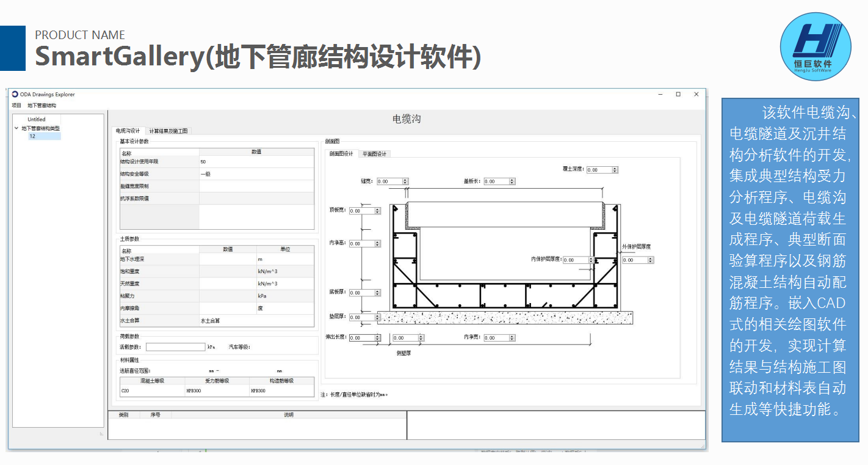The width and height of the screenshot is (868, 465).
Task: Click the 序号 column header
Action: tap(156, 415)
